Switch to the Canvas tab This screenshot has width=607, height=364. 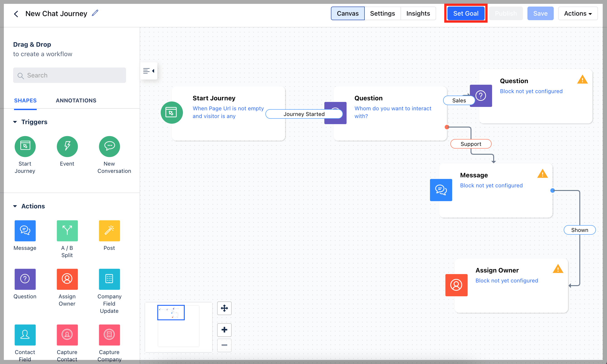[347, 14]
